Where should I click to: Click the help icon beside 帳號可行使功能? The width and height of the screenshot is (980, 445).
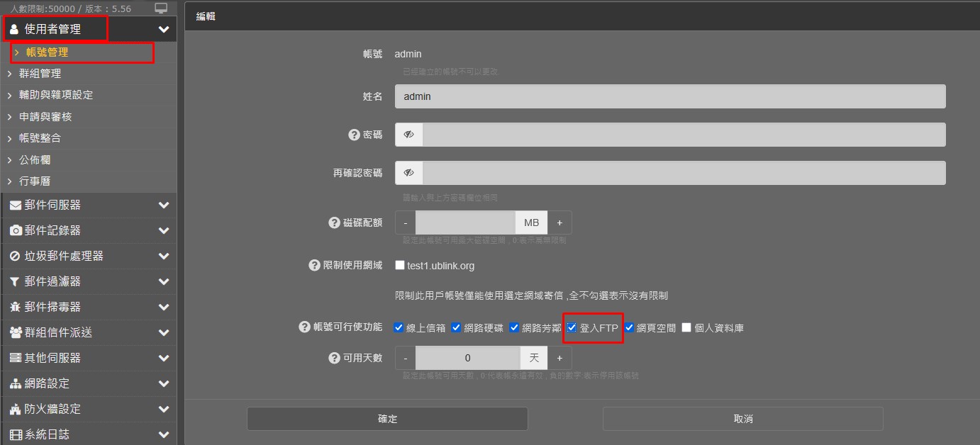click(x=305, y=327)
